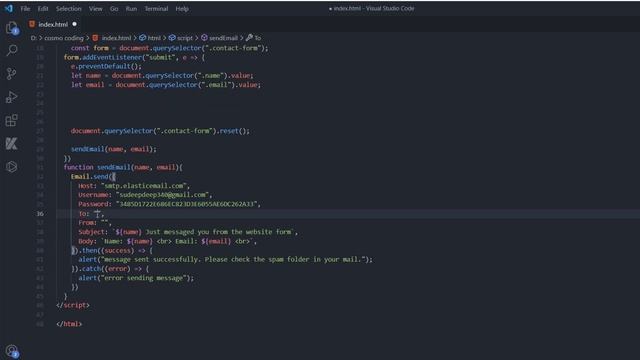
Task: Open the Selection menu
Action: click(69, 9)
